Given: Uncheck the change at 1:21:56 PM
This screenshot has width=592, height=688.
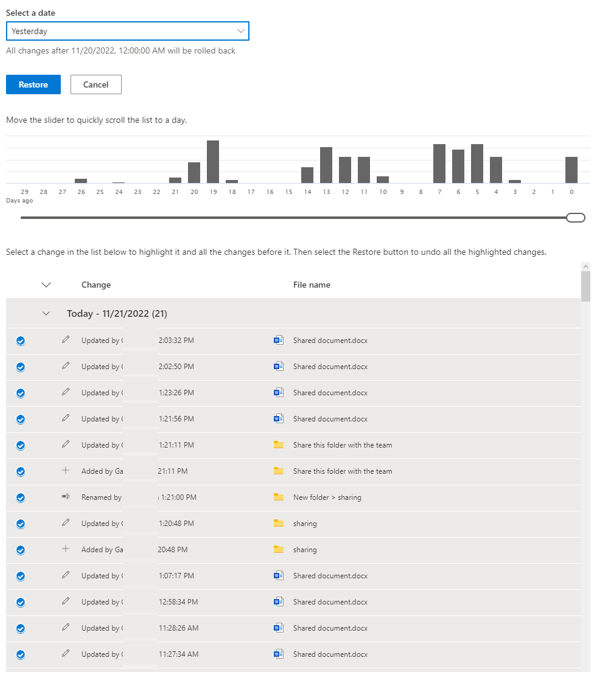Looking at the screenshot, I should [21, 419].
